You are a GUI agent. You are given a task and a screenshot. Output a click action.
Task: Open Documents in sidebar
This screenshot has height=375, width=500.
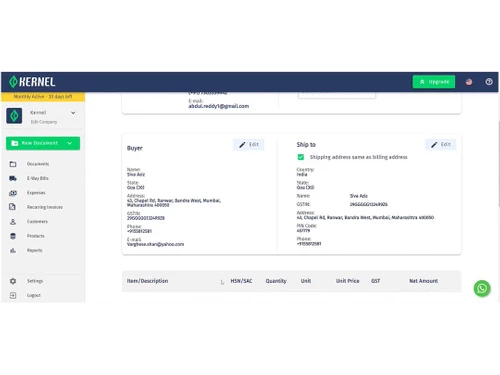[38, 164]
